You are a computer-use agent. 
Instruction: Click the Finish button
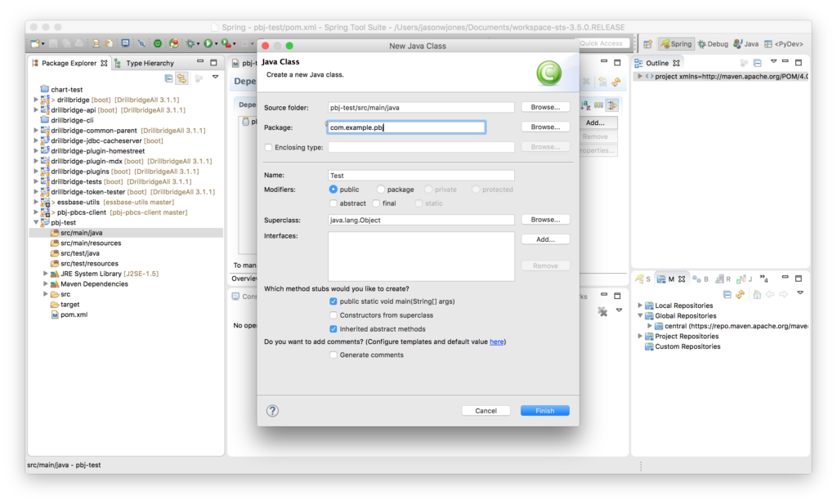(544, 410)
